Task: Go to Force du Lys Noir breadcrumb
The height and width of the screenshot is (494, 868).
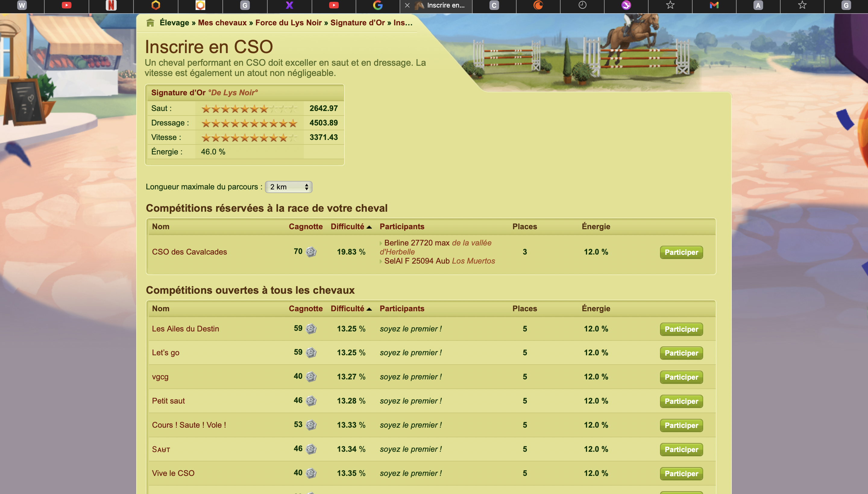Action: (288, 23)
